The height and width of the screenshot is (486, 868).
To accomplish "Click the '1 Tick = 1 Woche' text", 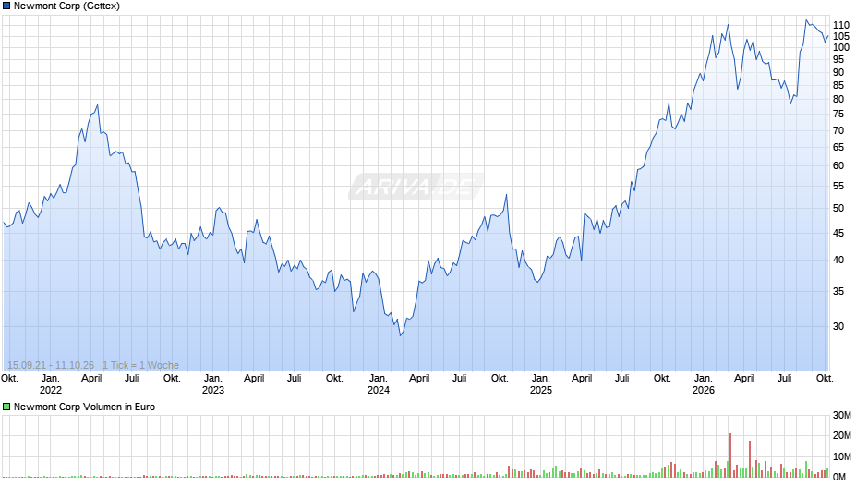I will tap(140, 365).
